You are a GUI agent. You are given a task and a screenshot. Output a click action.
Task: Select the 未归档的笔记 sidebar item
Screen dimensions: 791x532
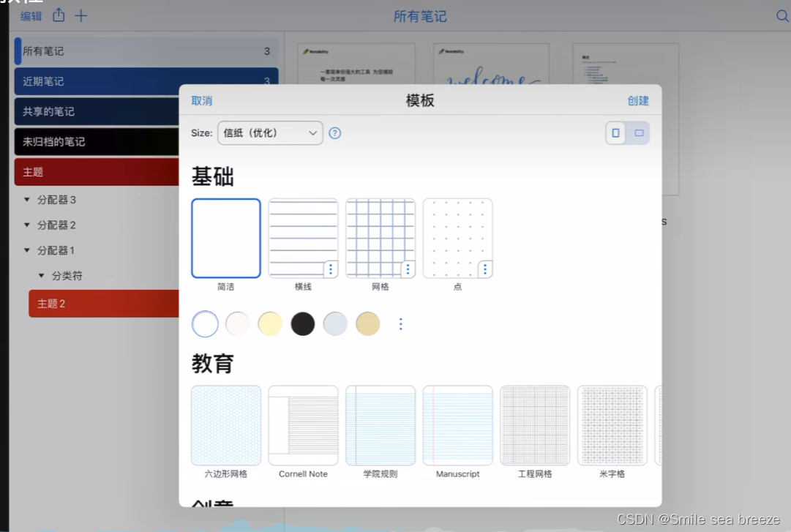pos(97,142)
